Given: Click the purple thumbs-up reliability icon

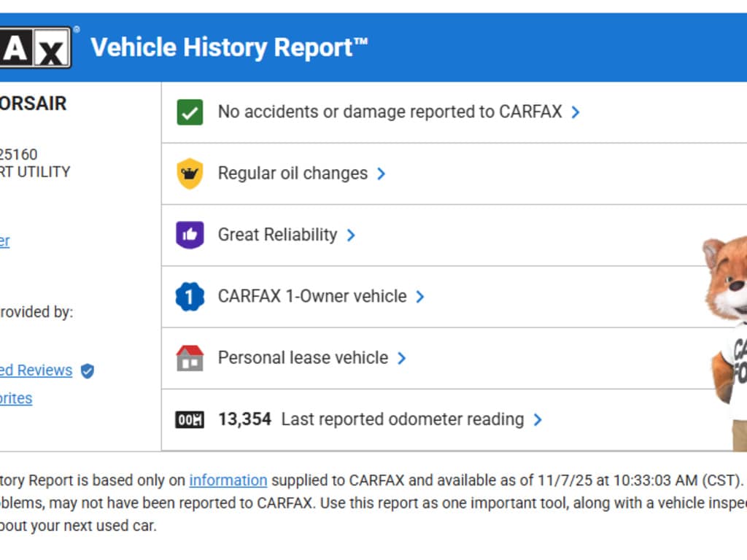Looking at the screenshot, I should click(x=190, y=235).
